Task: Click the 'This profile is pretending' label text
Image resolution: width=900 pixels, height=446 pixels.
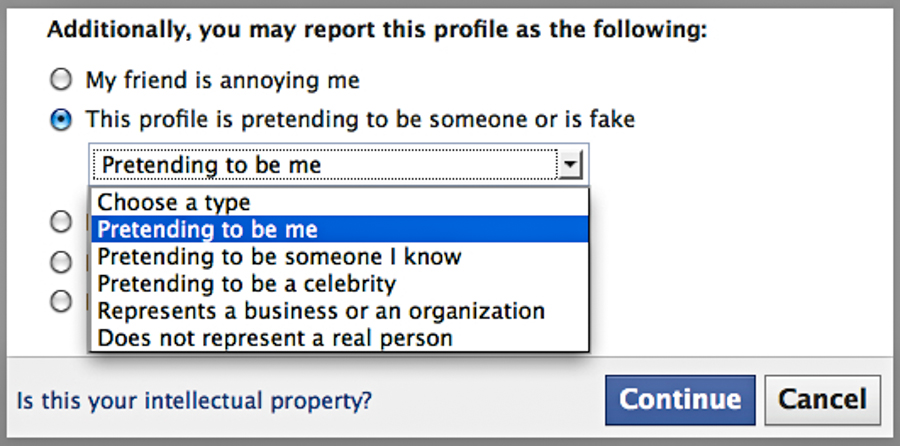Action: (x=360, y=120)
